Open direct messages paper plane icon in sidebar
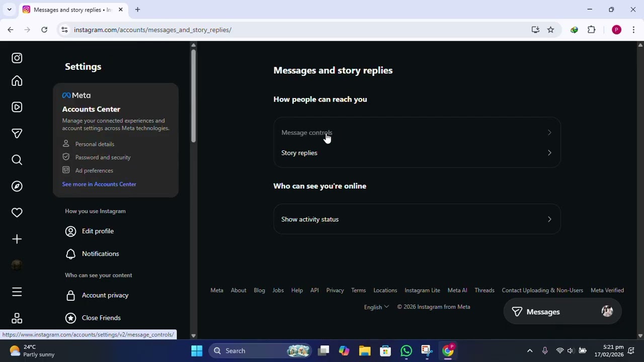644x362 pixels. (17, 134)
